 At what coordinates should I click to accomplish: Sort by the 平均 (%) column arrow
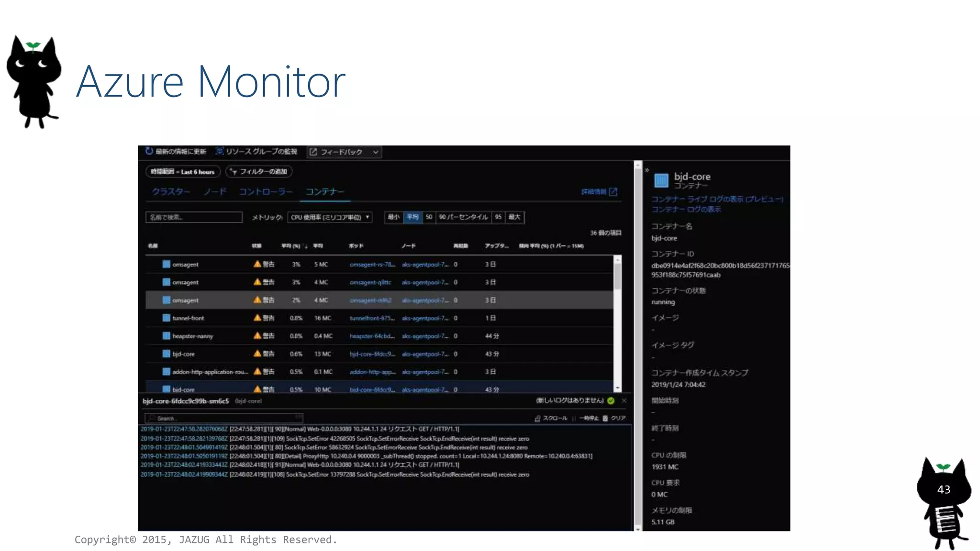click(x=306, y=246)
